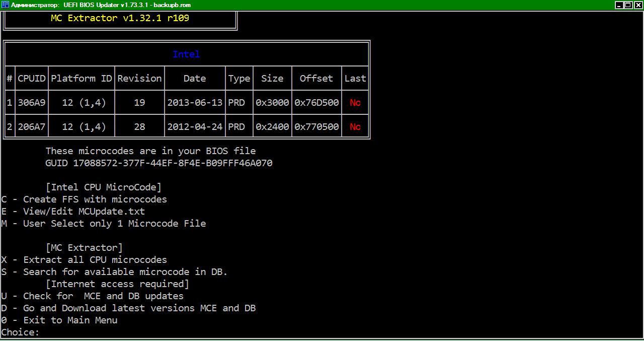644x341 pixels.
Task: Click option 'X - Extract all CPU microcodes'
Action: pyautogui.click(x=84, y=260)
